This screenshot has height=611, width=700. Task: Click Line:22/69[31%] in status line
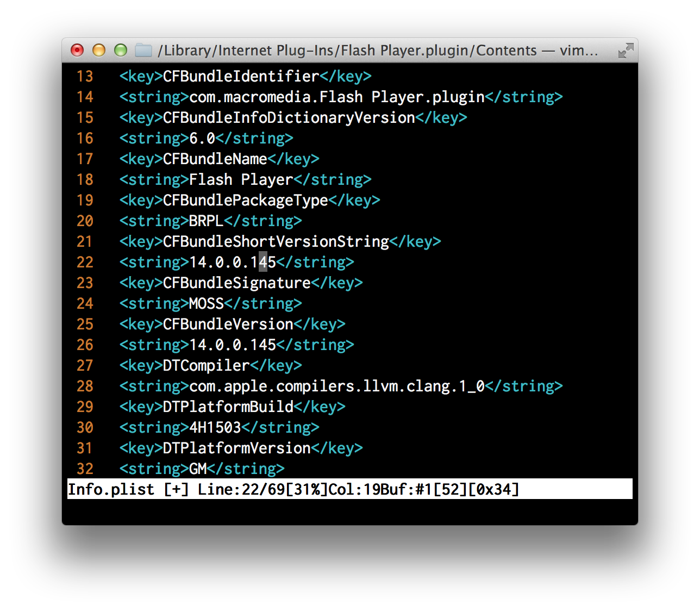(x=263, y=489)
